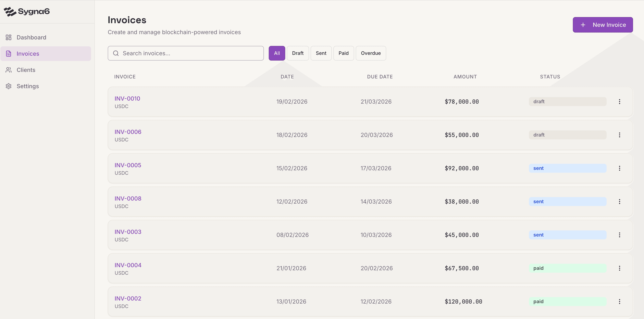Open the actions menu for INV-0005
This screenshot has height=319, width=644.
tap(620, 168)
